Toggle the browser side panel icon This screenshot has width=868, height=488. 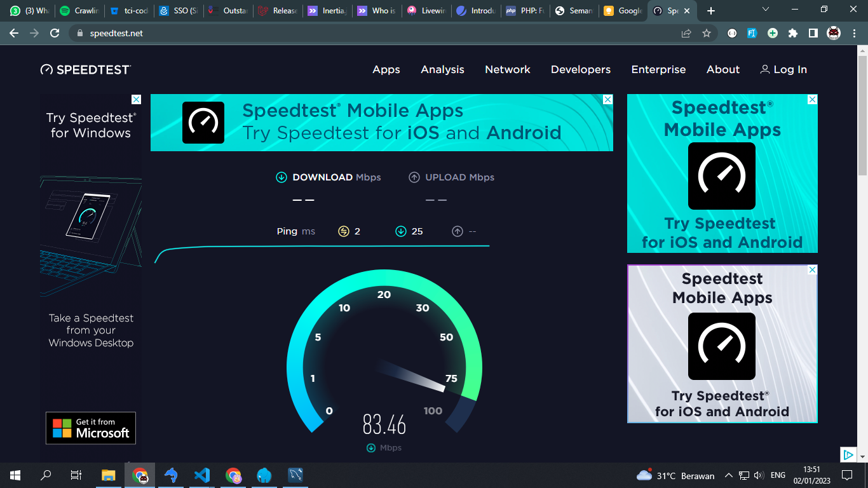(x=813, y=33)
